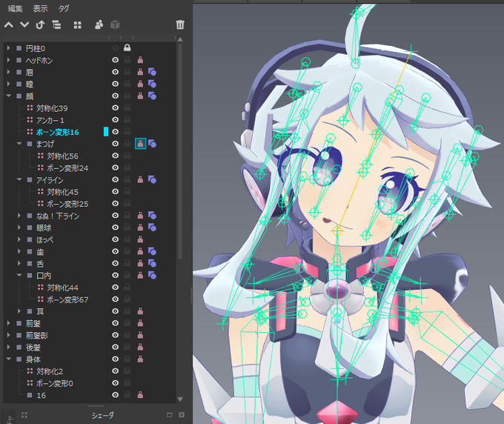Collapse the 口内 tree node

click(19, 275)
